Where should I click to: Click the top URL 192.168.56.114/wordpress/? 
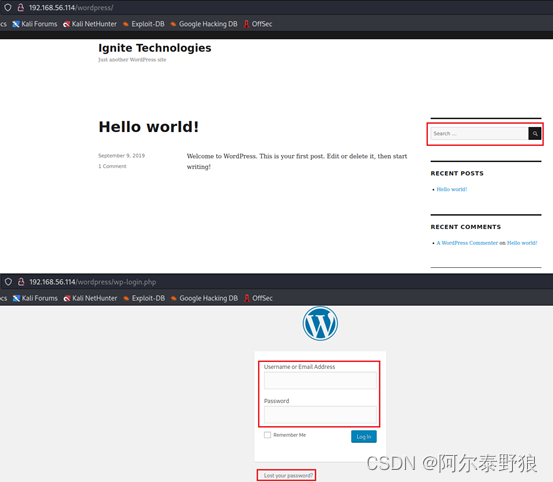click(x=71, y=8)
